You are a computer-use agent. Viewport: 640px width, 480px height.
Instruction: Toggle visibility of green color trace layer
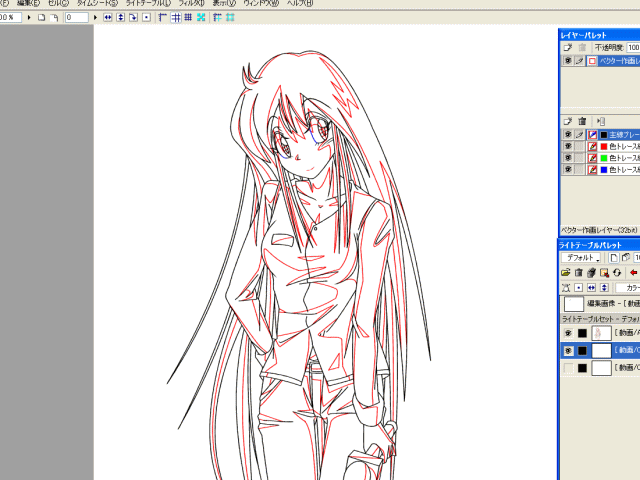[567, 158]
